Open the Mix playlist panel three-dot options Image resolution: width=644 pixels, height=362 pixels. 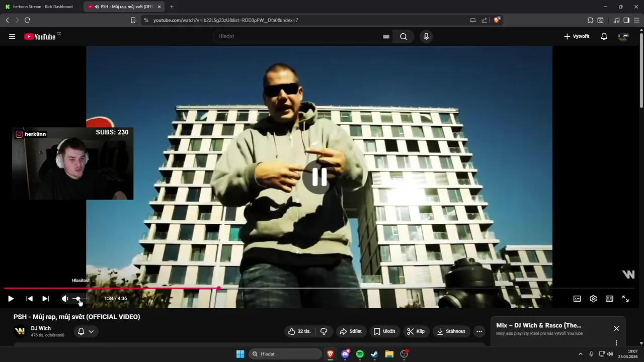coord(616,343)
